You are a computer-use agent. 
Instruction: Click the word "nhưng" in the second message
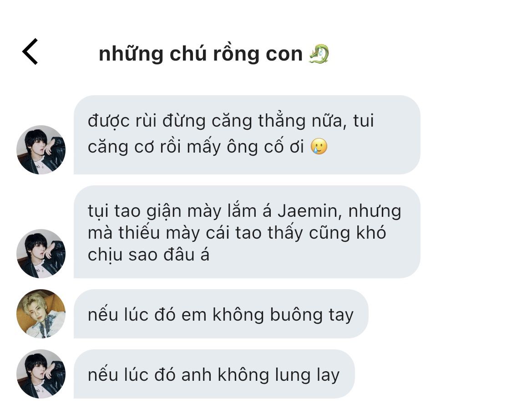[375, 211]
